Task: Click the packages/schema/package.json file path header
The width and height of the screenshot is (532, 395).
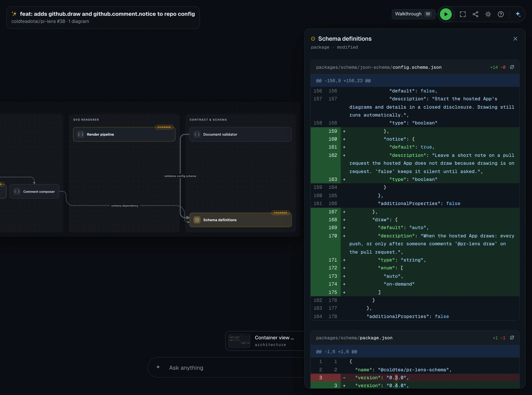Action: tap(354, 338)
